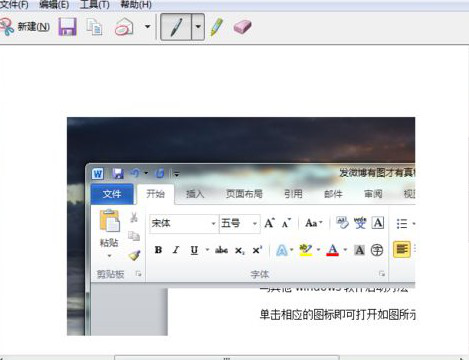Select the pink Eraser tool

coord(242,27)
